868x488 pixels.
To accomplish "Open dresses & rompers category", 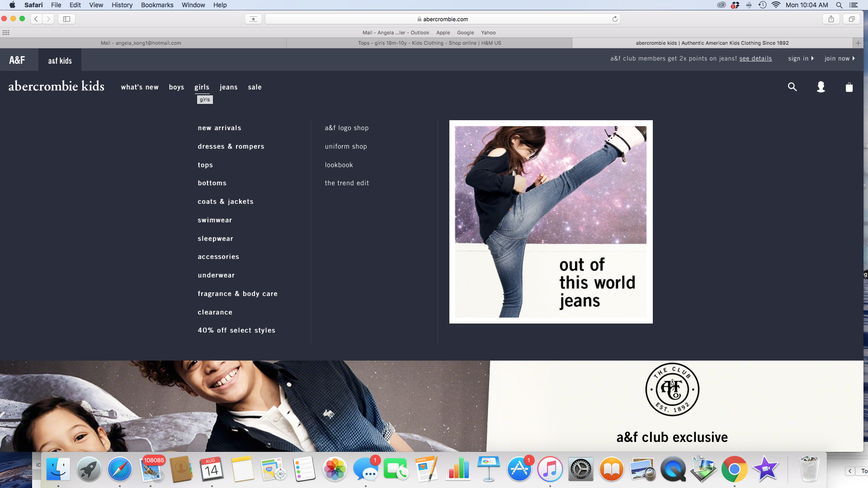I will [231, 146].
